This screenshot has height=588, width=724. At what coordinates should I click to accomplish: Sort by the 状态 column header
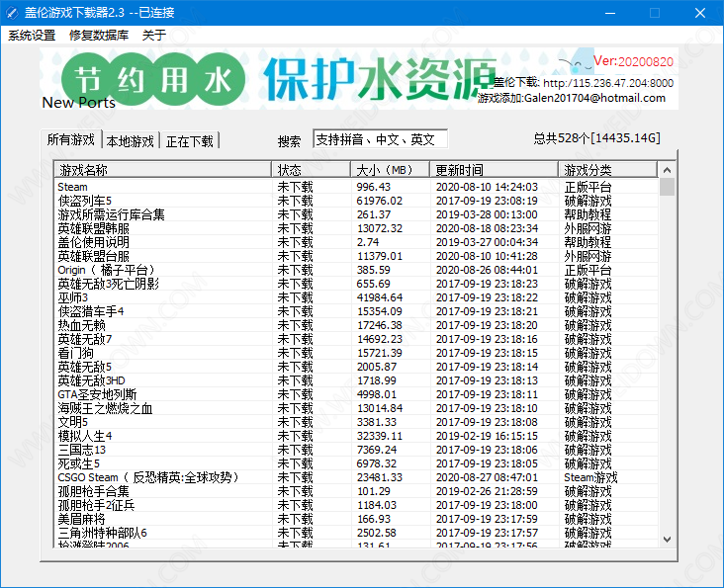pyautogui.click(x=311, y=170)
